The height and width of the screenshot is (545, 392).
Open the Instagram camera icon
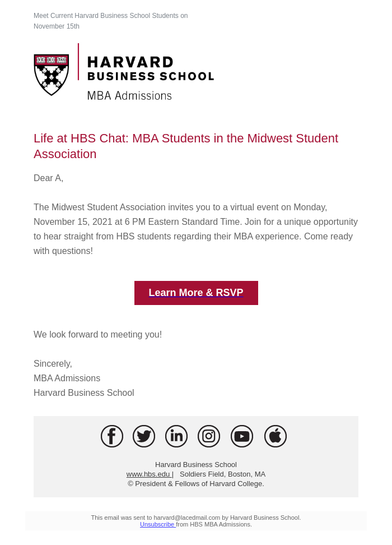point(209,436)
